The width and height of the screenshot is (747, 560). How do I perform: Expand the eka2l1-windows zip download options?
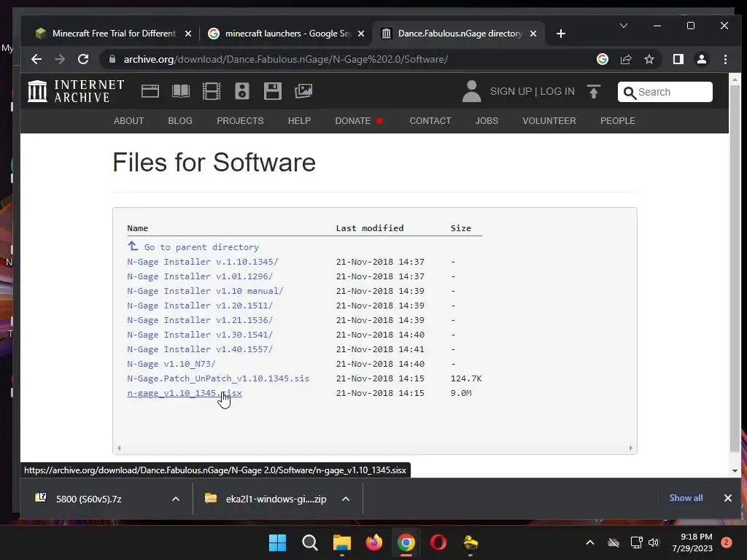coord(346,499)
